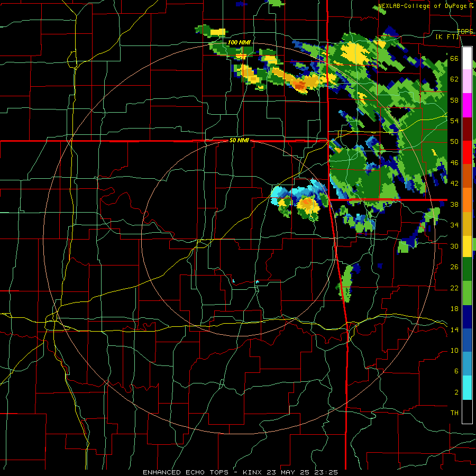Click the white swatch in the color scale
Screen dimensions: 476x476
(467, 58)
